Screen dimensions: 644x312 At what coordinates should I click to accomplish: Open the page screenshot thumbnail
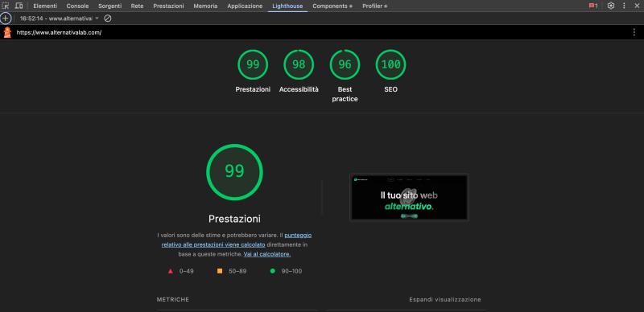[x=409, y=197]
